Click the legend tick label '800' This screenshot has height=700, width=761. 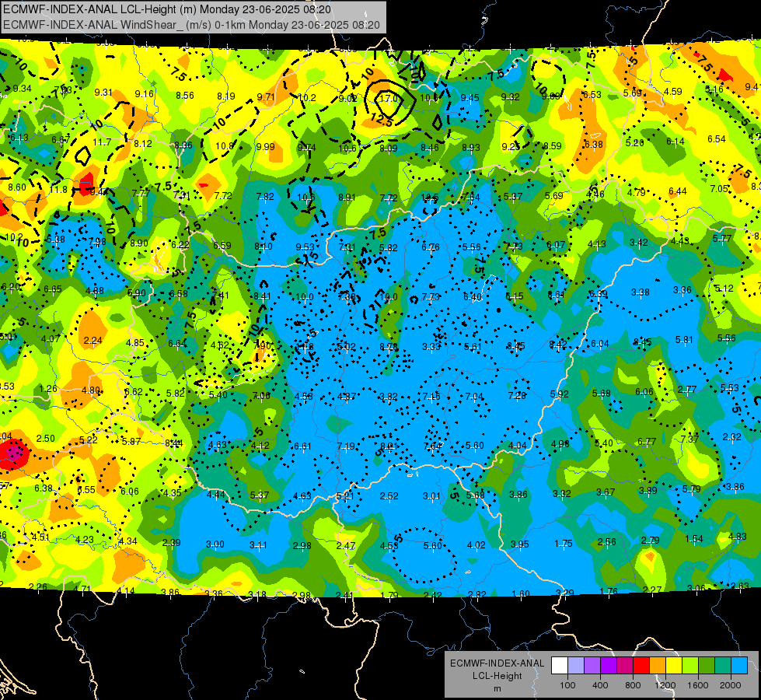point(633,685)
